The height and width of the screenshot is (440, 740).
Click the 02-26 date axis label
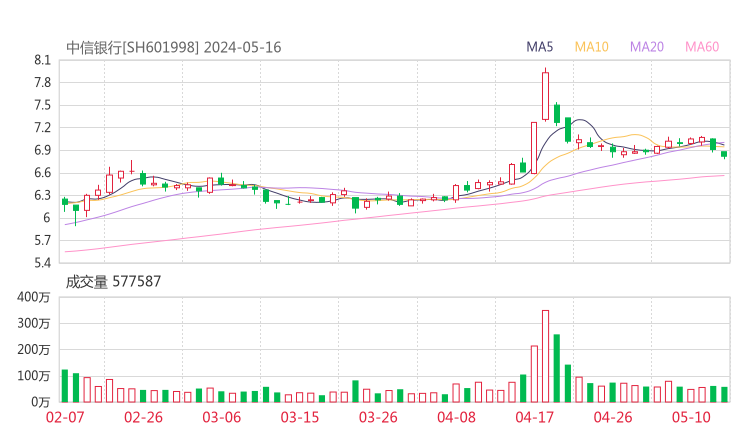coord(143,417)
